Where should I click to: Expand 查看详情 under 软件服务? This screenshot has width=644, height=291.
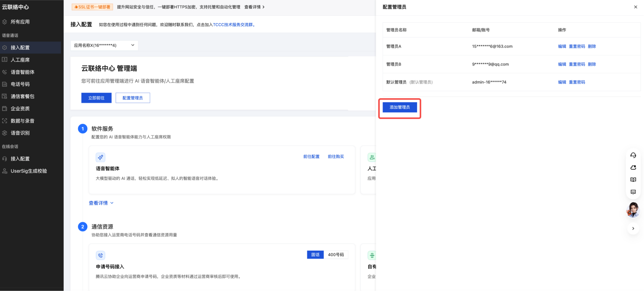[101, 203]
